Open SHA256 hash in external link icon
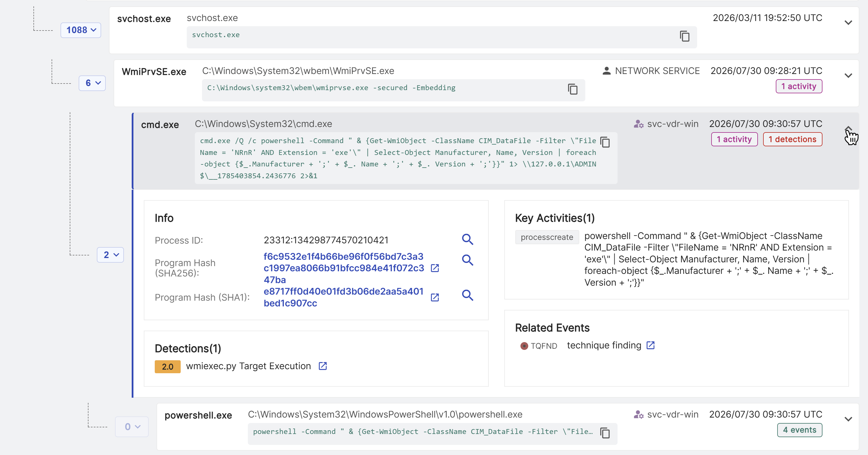The width and height of the screenshot is (868, 455). 435,268
